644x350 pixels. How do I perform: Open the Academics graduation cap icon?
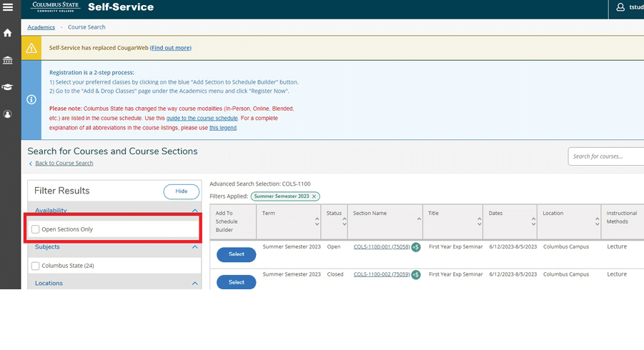pyautogui.click(x=8, y=87)
